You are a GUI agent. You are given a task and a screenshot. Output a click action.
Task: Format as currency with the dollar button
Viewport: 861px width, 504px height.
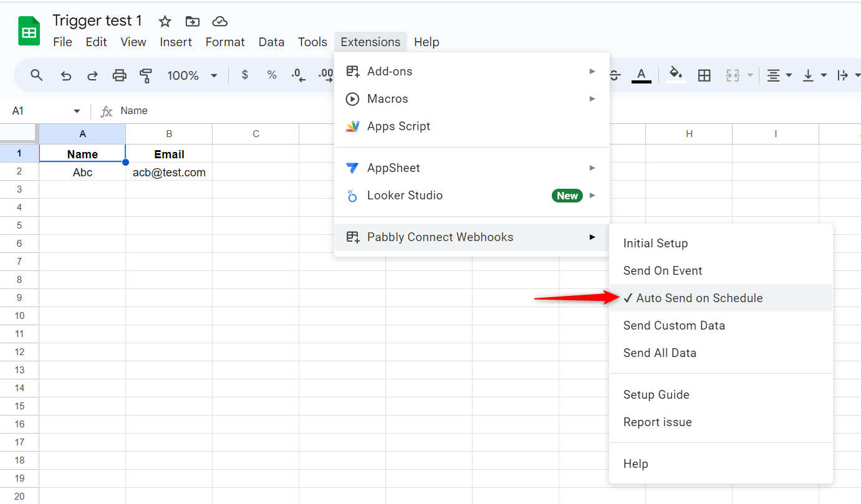pos(245,75)
